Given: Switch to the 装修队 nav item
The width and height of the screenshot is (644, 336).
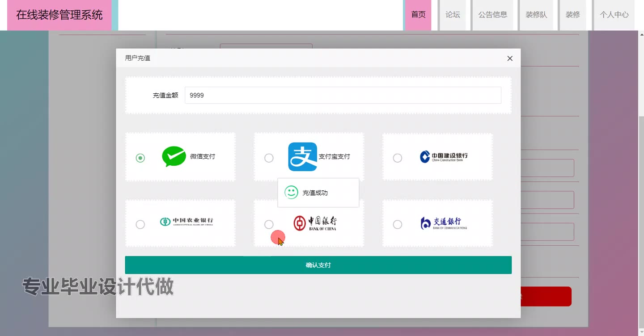Looking at the screenshot, I should pyautogui.click(x=536, y=15).
